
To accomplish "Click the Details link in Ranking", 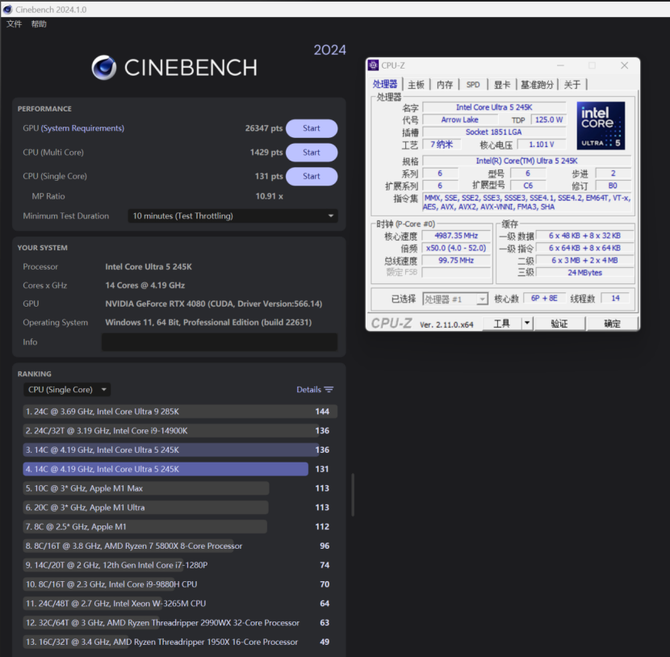I will tap(309, 390).
